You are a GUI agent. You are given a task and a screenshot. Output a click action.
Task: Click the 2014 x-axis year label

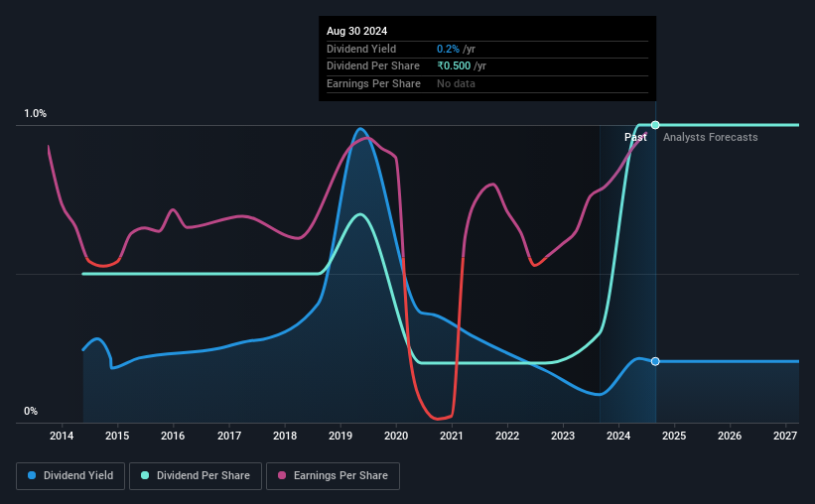click(62, 436)
